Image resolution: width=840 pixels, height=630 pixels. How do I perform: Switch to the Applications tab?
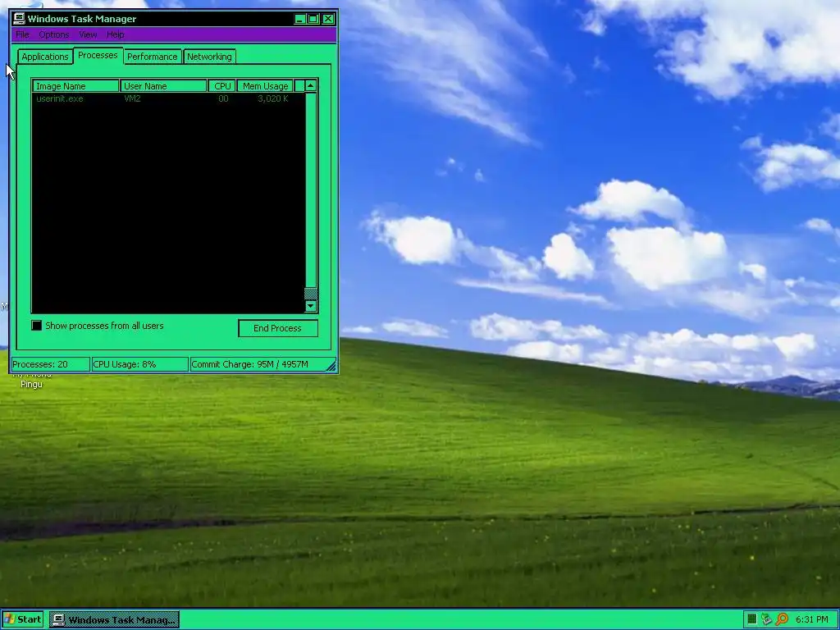(45, 57)
